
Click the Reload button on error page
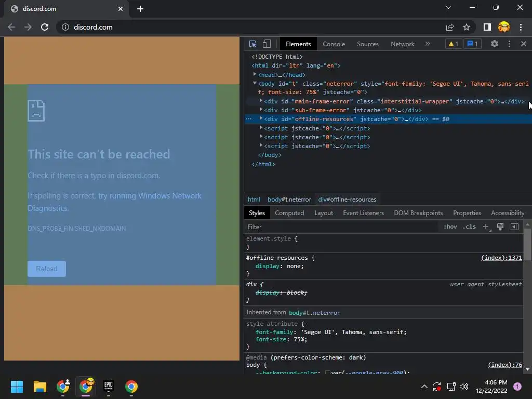pyautogui.click(x=47, y=269)
